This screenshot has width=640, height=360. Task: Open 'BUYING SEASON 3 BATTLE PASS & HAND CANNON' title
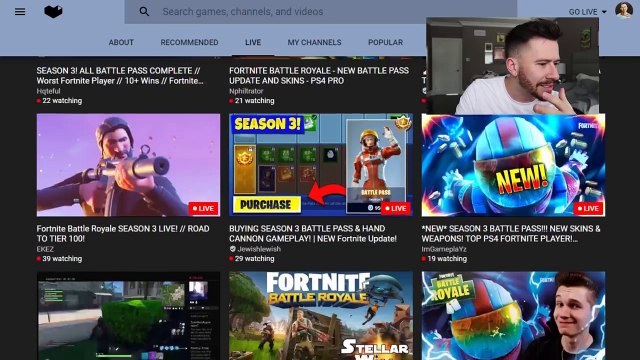click(x=313, y=233)
